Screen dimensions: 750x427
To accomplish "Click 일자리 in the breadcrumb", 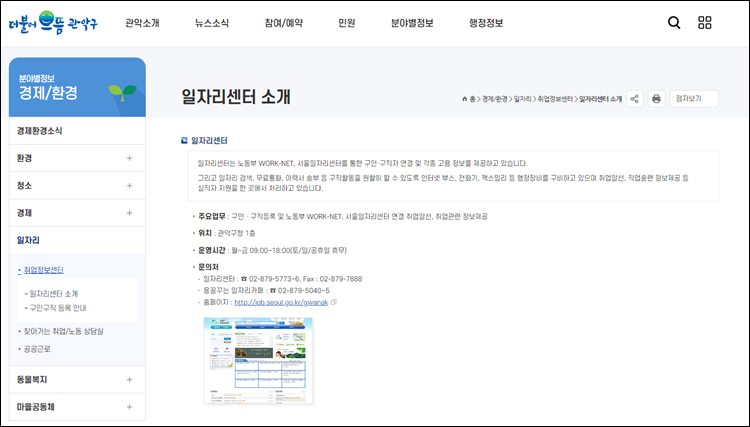I will coord(522,99).
